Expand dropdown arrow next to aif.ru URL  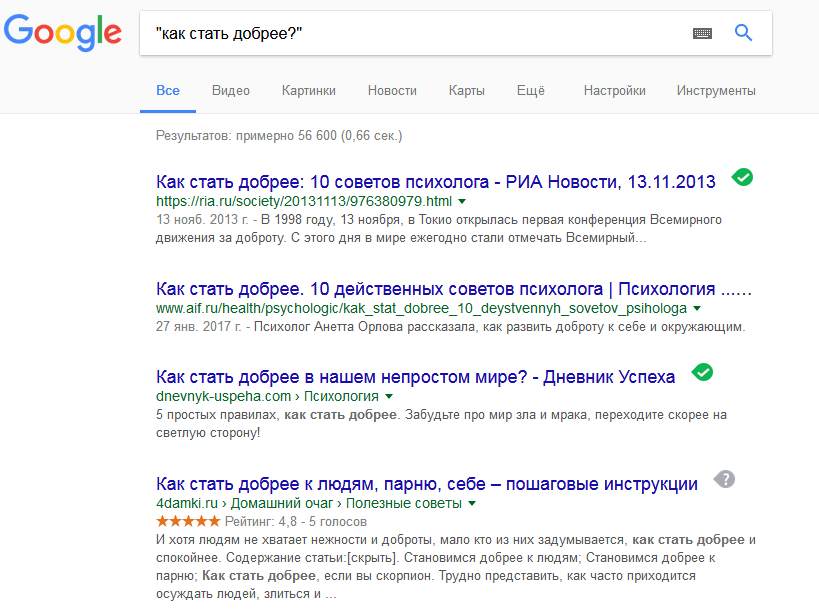(696, 309)
